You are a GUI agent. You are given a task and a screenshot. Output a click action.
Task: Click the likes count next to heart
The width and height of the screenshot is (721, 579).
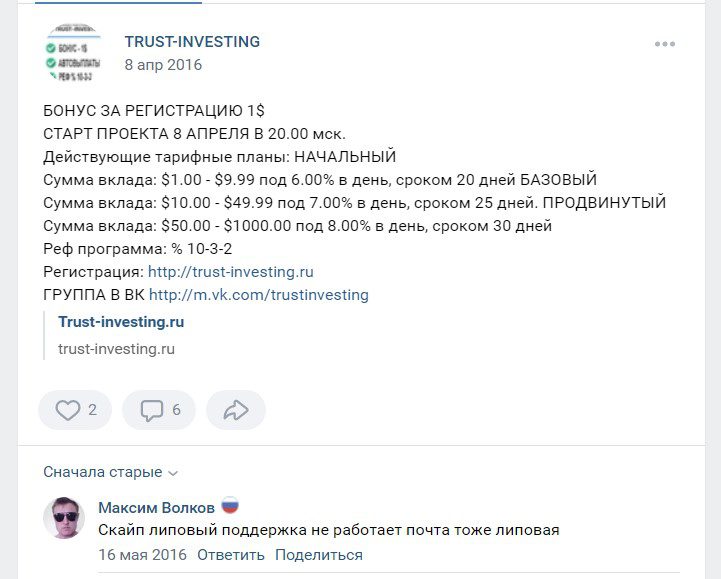pyautogui.click(x=93, y=410)
